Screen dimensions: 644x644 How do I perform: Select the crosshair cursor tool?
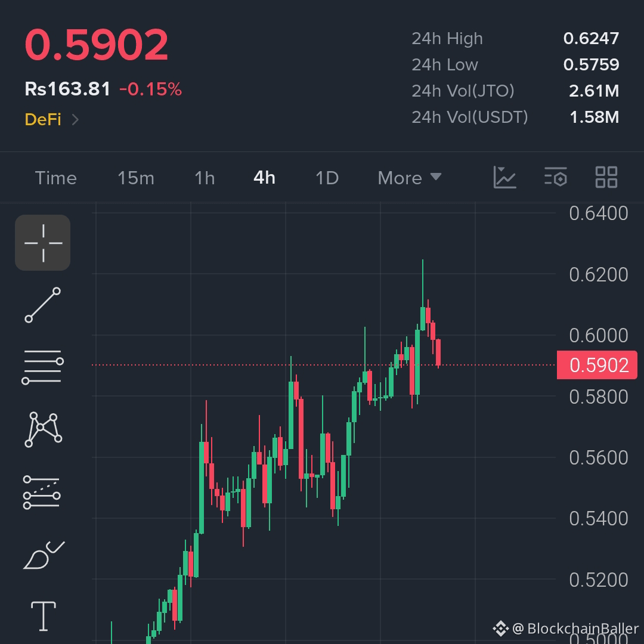[x=43, y=243]
